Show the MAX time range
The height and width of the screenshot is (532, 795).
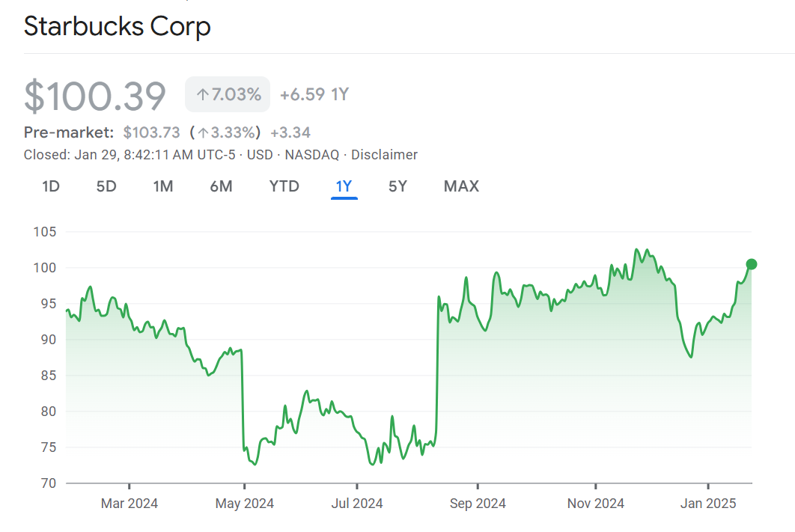(461, 186)
